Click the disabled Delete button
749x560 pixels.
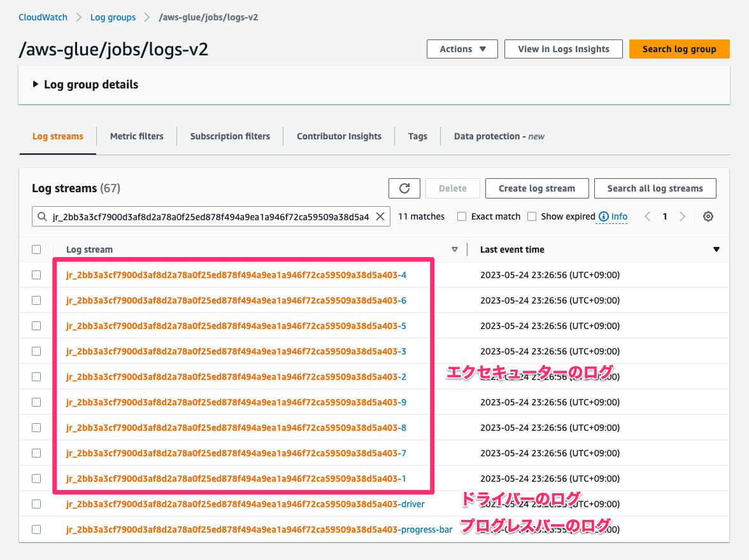tap(452, 188)
